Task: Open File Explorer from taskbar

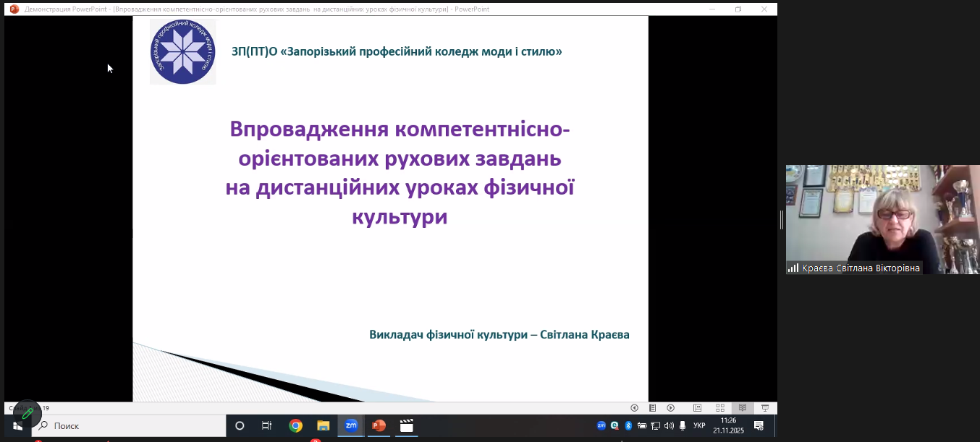Action: click(x=323, y=426)
